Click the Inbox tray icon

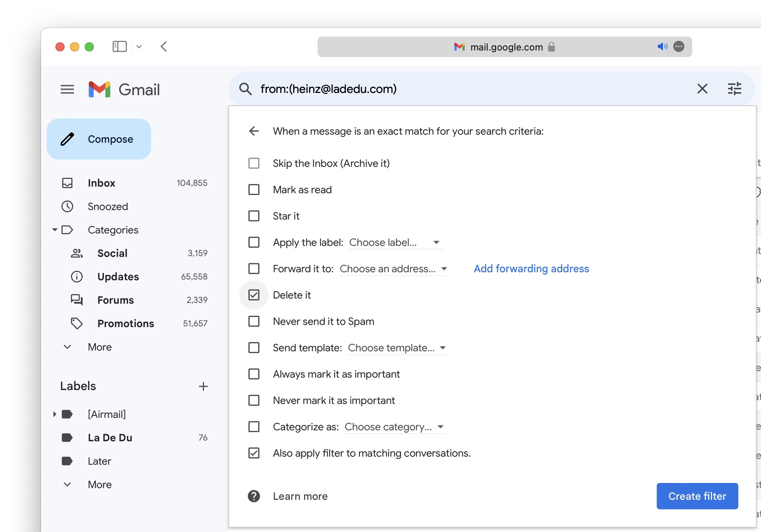tap(67, 183)
